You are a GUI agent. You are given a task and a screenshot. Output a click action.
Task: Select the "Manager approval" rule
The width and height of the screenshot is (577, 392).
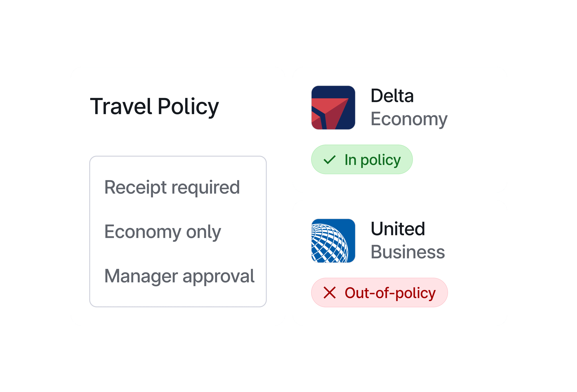click(x=179, y=276)
